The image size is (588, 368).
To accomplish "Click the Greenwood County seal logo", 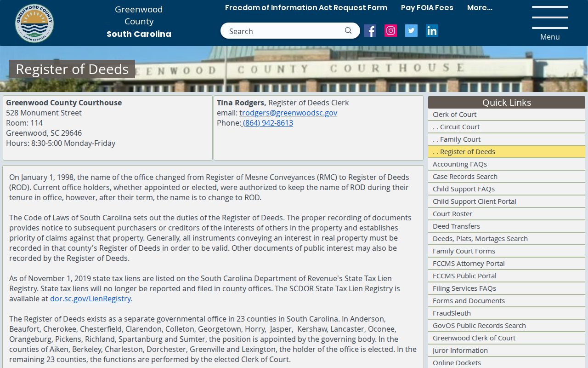I will pyautogui.click(x=34, y=23).
